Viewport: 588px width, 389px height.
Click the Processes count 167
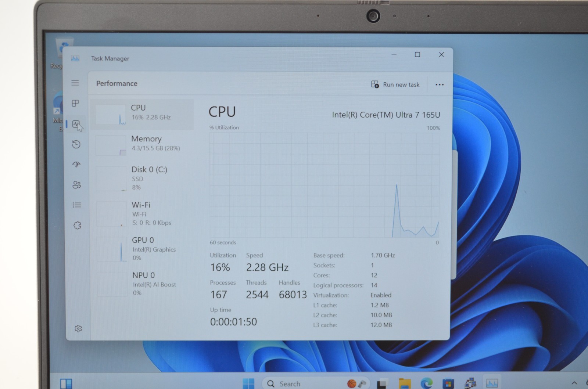click(x=219, y=295)
